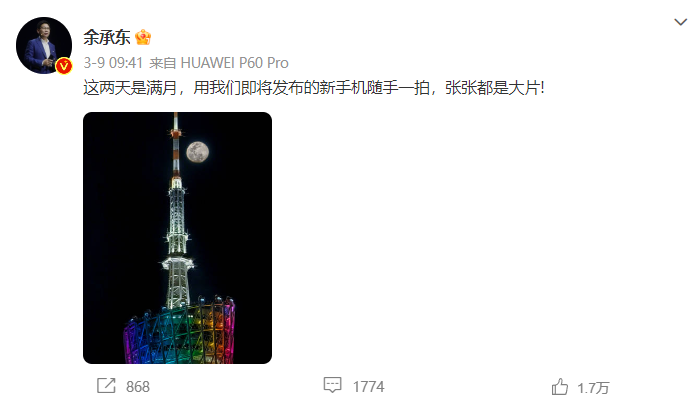697x400 pixels.
Task: Click the rainbow-lit tower base in photo
Action: coord(179,331)
